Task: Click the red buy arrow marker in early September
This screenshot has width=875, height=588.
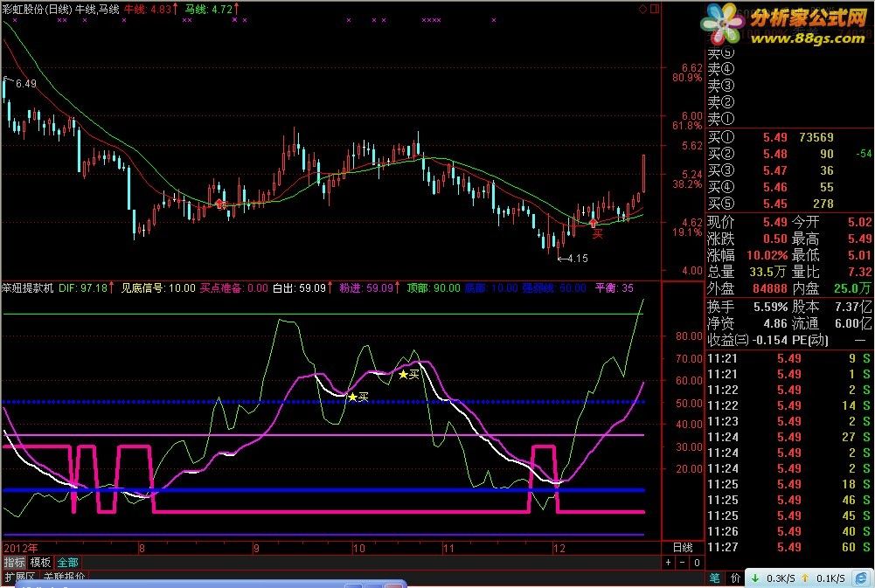Action: tap(220, 204)
